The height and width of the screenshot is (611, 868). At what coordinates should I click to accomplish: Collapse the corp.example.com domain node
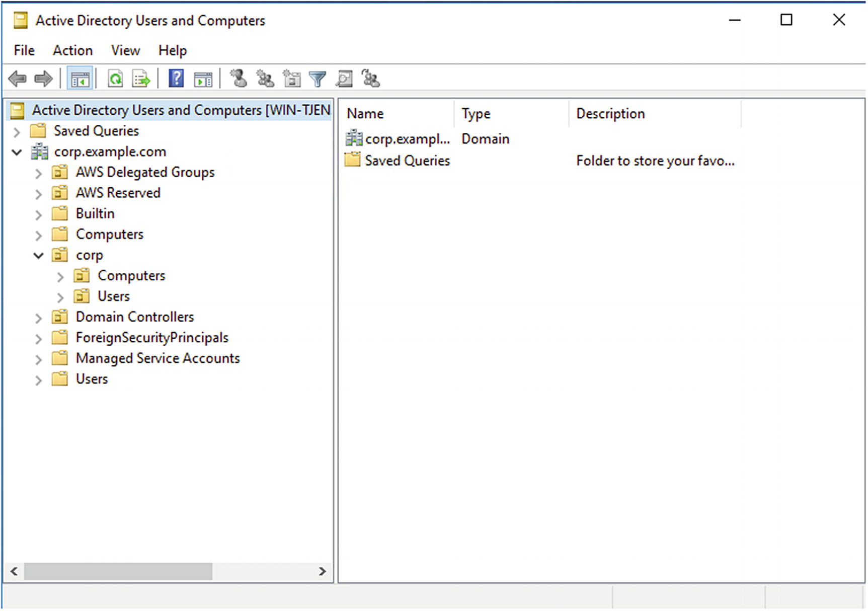17,152
